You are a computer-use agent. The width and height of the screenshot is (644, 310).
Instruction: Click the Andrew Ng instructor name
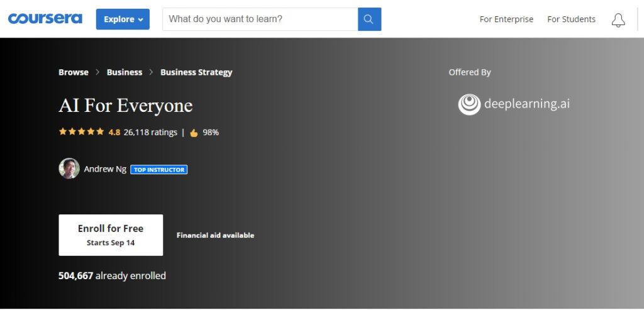(x=105, y=169)
